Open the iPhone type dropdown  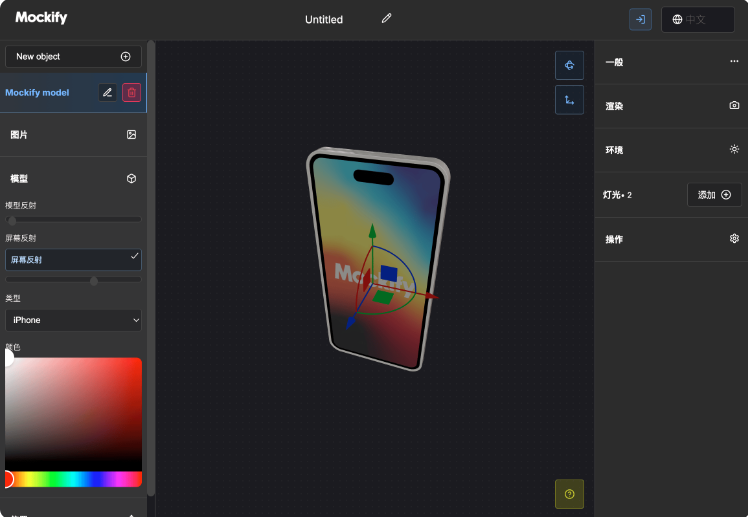tap(73, 320)
